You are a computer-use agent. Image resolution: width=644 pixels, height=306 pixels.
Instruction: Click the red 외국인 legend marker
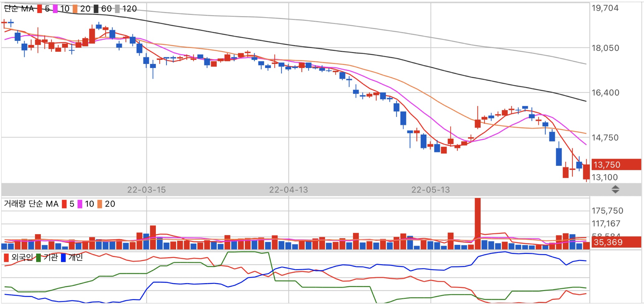pyautogui.click(x=6, y=257)
